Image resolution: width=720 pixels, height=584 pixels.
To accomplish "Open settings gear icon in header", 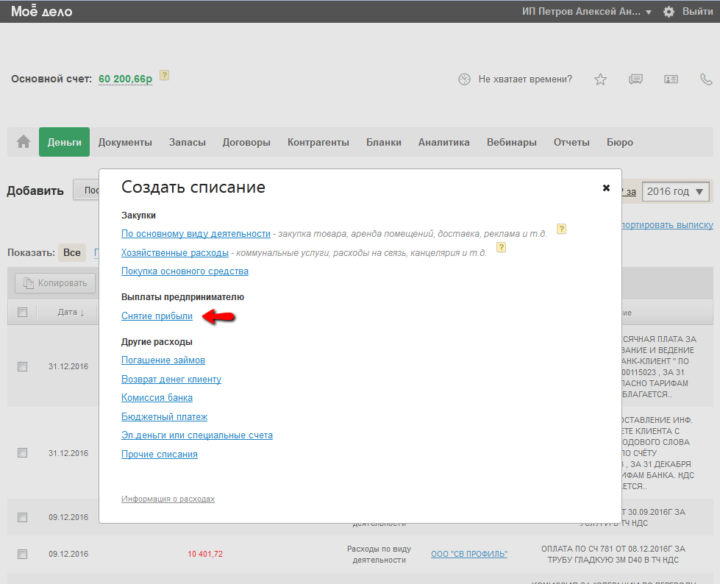I will [x=669, y=11].
